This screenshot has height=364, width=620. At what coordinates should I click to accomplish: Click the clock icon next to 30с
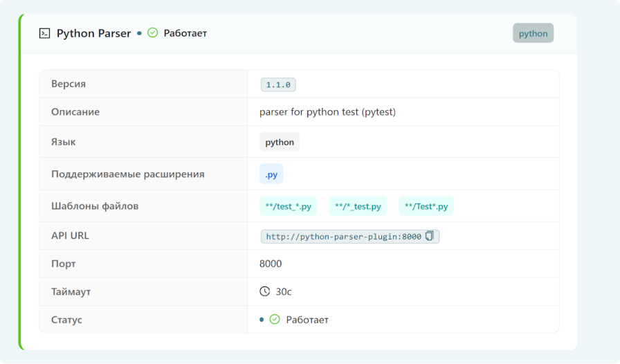pyautogui.click(x=264, y=291)
